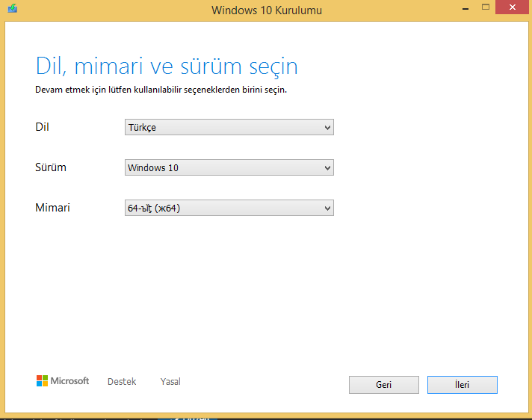Click the maximize window button

[486, 7]
